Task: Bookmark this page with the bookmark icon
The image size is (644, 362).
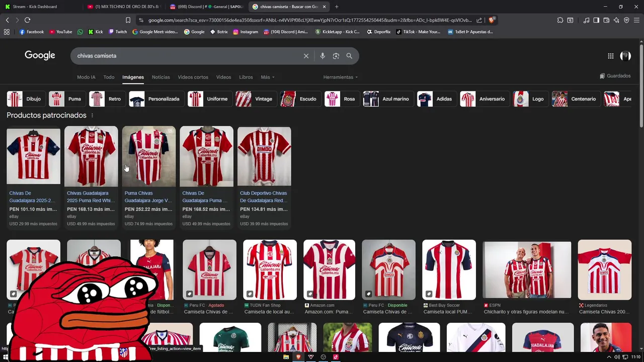Action: (x=128, y=20)
